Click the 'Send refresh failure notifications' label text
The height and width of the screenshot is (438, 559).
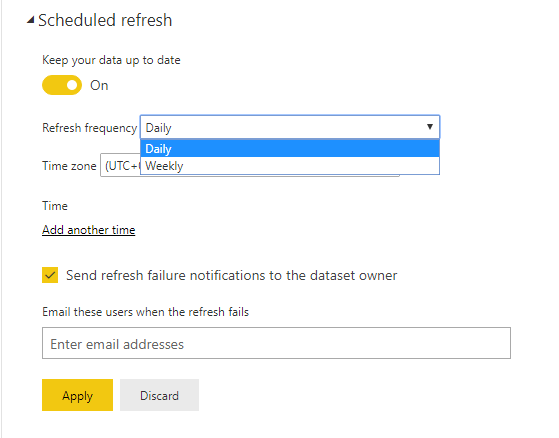pos(231,275)
